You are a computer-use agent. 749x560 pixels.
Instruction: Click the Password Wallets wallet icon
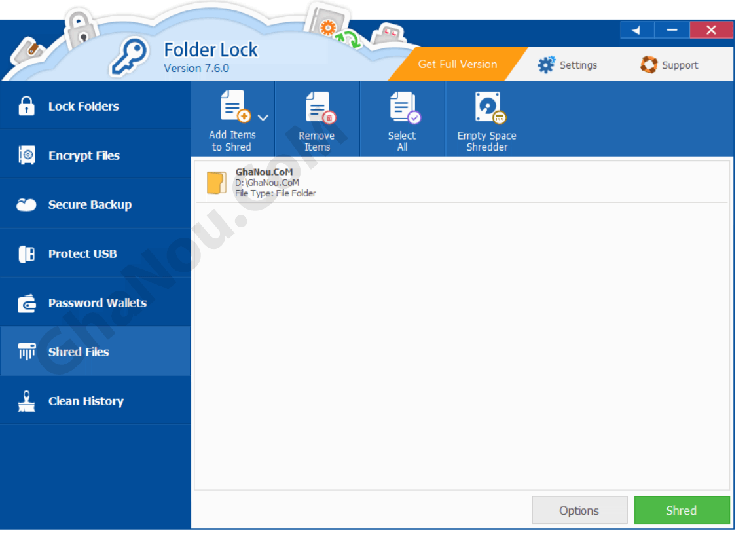(27, 303)
